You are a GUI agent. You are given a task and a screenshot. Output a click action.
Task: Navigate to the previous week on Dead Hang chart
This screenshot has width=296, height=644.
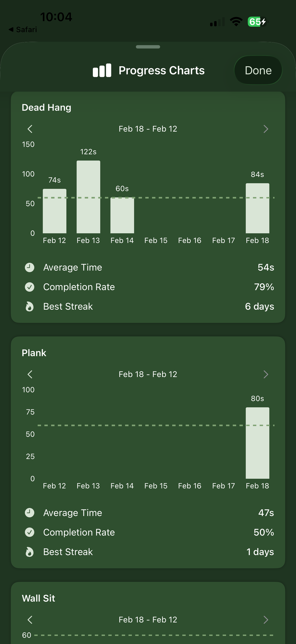[30, 129]
